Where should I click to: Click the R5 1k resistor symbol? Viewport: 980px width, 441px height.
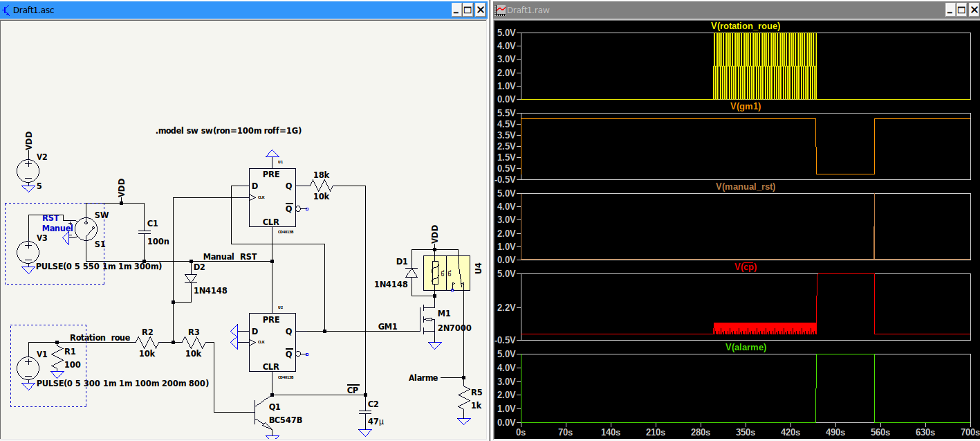pos(463,399)
